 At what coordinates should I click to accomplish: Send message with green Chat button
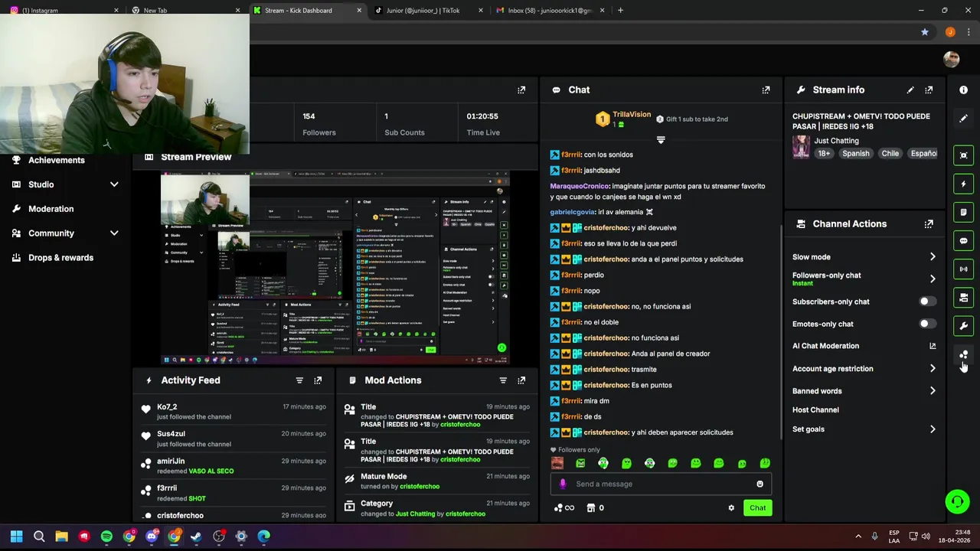point(757,507)
